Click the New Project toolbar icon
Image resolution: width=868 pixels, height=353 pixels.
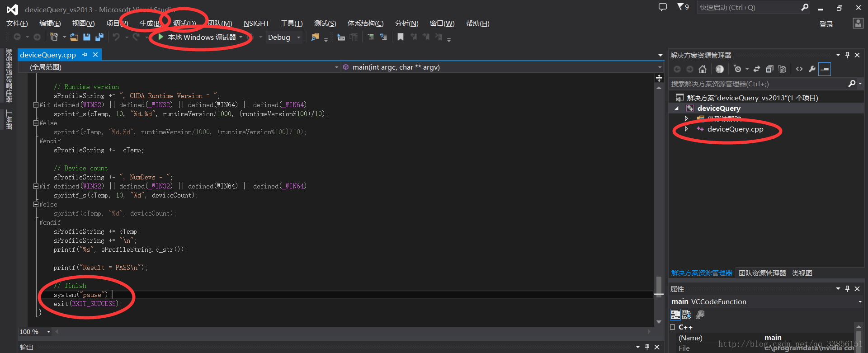point(54,37)
